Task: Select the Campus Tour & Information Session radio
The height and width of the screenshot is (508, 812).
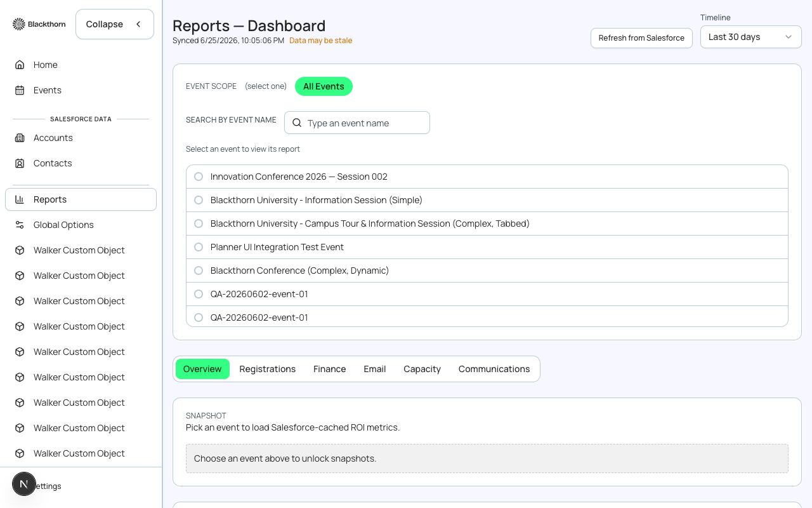Action: 199,224
